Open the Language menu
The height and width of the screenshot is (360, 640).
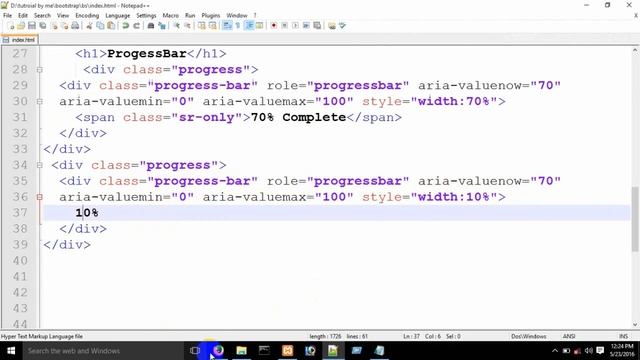118,16
